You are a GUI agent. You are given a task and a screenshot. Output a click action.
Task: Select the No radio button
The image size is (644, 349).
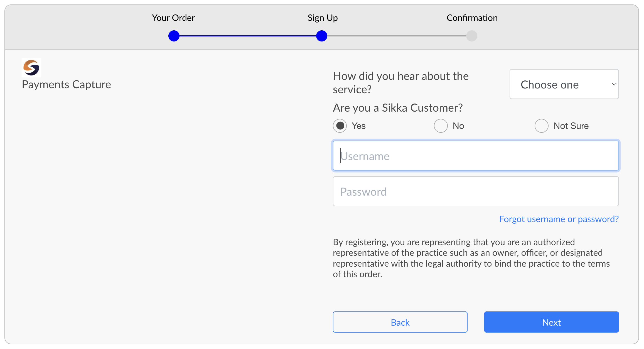pyautogui.click(x=441, y=126)
